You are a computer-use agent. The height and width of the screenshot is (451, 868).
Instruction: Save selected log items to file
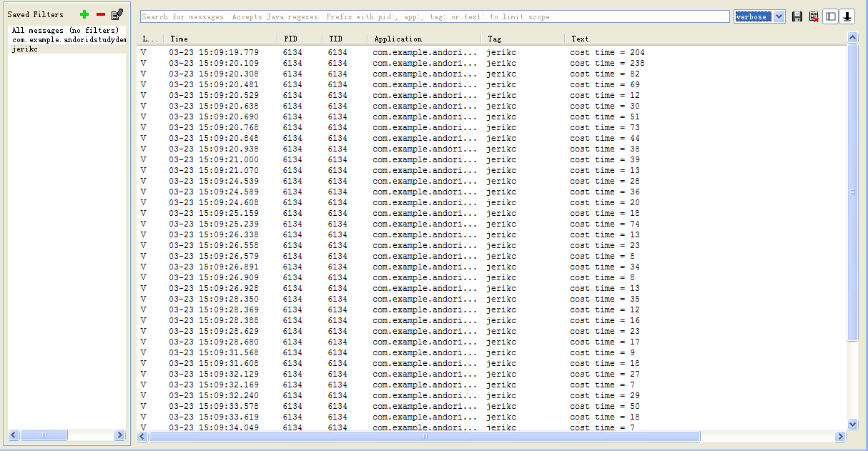[x=797, y=16]
